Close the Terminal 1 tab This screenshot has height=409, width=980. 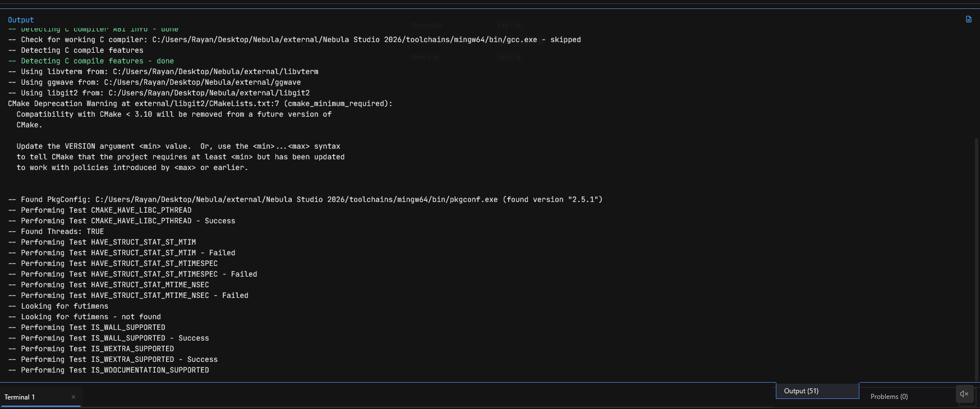(x=73, y=397)
